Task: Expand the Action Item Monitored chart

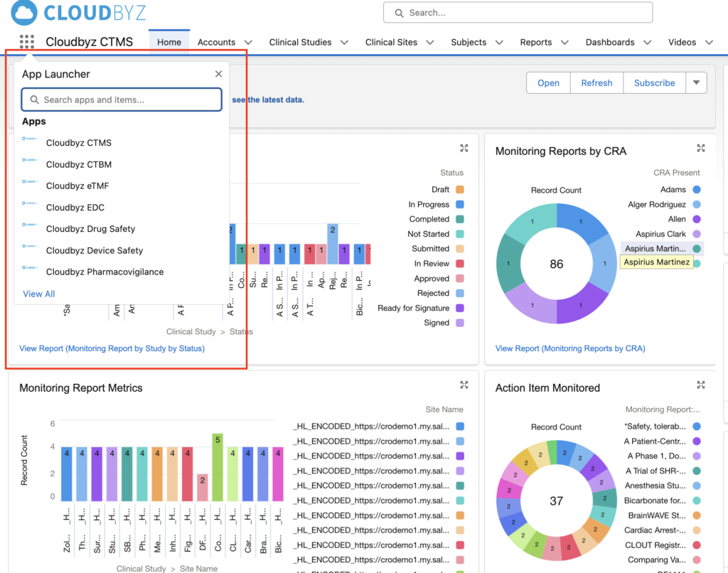Action: [x=700, y=385]
